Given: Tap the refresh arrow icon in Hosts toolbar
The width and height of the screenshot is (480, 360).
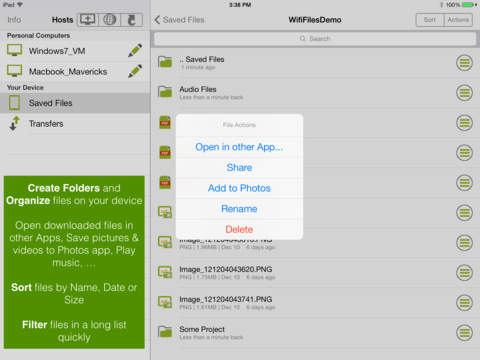Looking at the screenshot, I should (x=132, y=20).
